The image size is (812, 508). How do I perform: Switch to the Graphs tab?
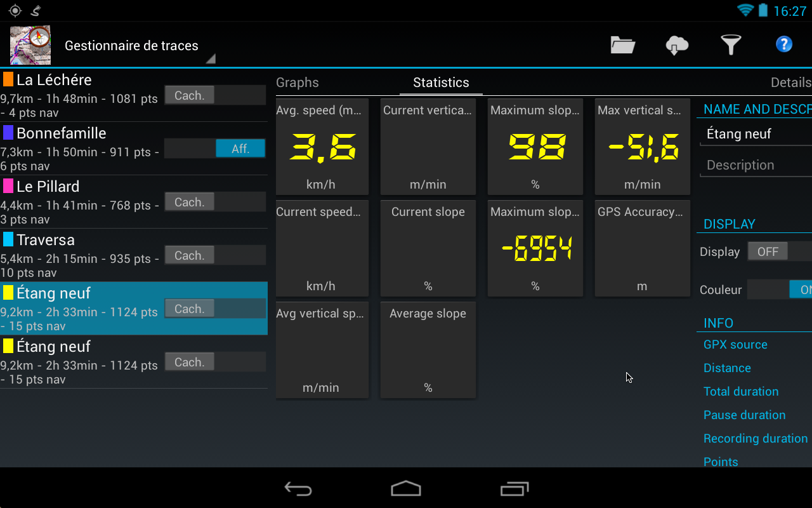[x=298, y=83]
